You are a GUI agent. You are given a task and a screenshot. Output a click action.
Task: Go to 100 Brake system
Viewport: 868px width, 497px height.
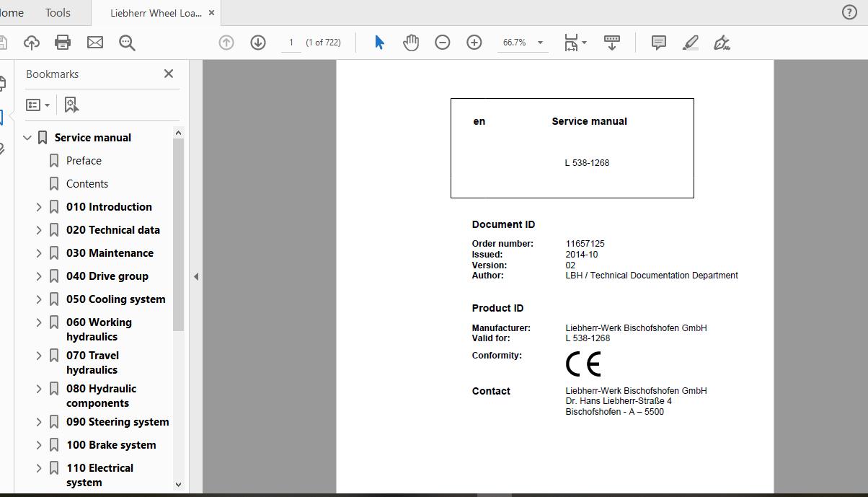[x=111, y=444]
